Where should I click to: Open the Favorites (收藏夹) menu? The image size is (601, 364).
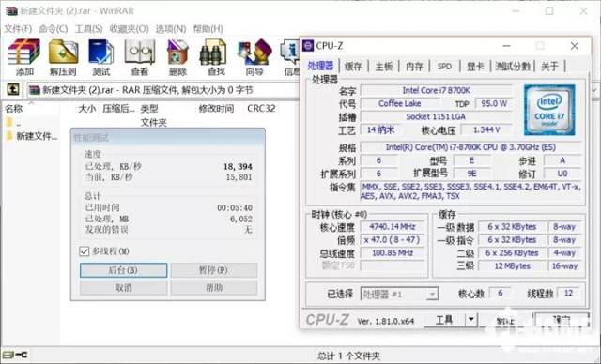click(130, 29)
